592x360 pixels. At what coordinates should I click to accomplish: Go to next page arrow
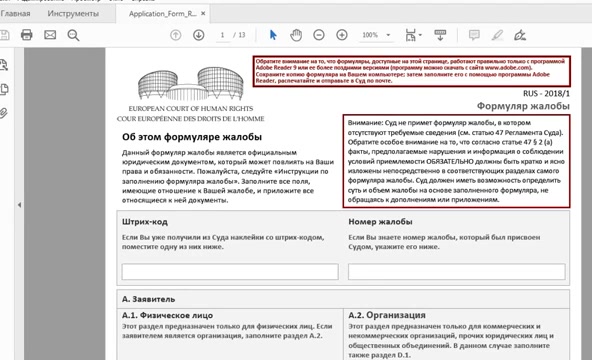[199, 35]
